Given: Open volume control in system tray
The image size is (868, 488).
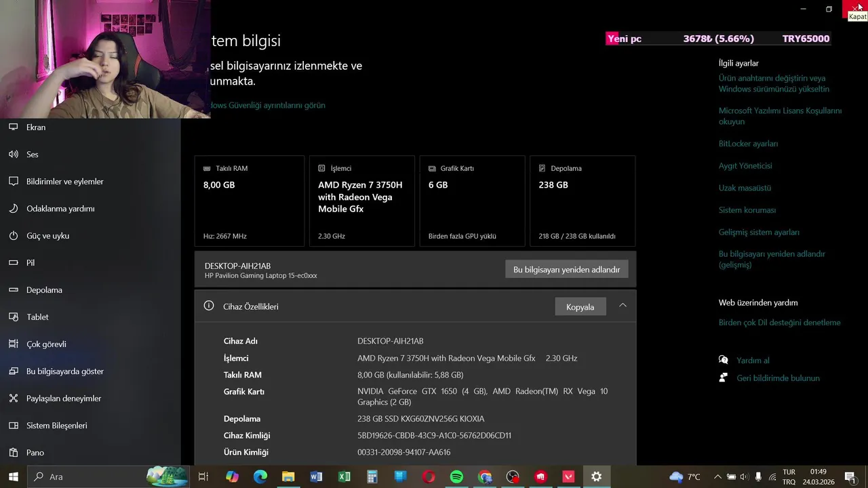Looking at the screenshot, I should click(745, 476).
